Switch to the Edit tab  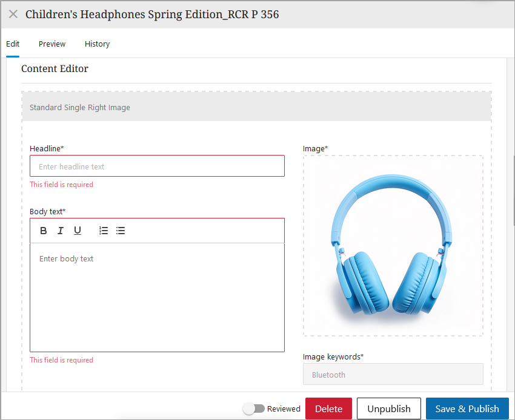click(x=13, y=44)
